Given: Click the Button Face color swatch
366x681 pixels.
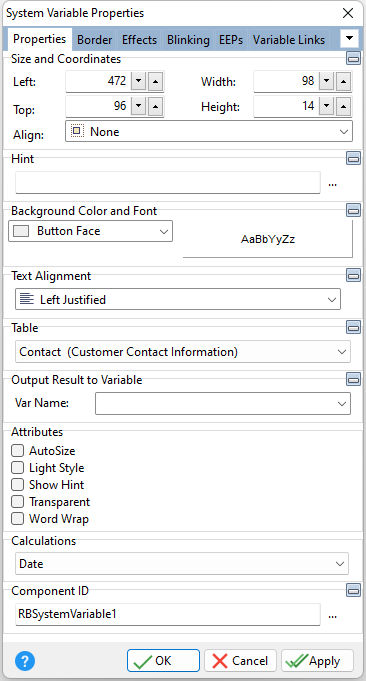Looking at the screenshot, I should pyautogui.click(x=21, y=231).
